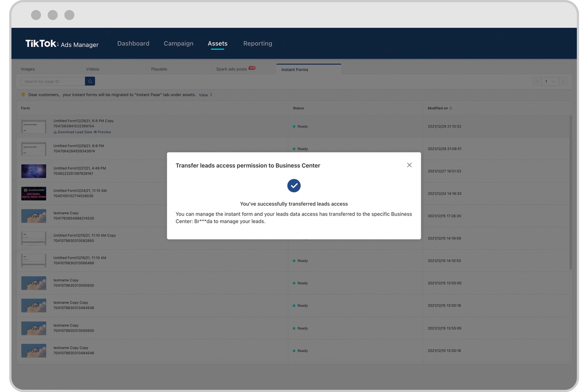Go to next page arrow
Image resolution: width=588 pixels, height=392 pixels.
click(563, 81)
